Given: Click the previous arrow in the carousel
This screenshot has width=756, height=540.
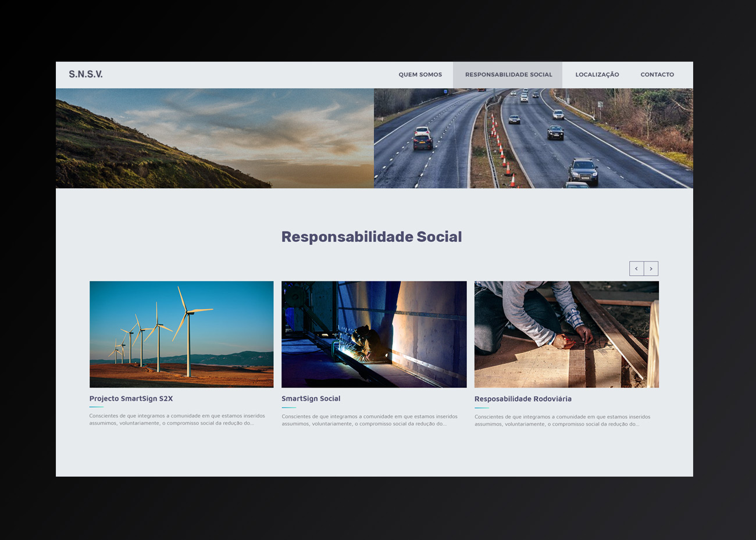Looking at the screenshot, I should [636, 269].
